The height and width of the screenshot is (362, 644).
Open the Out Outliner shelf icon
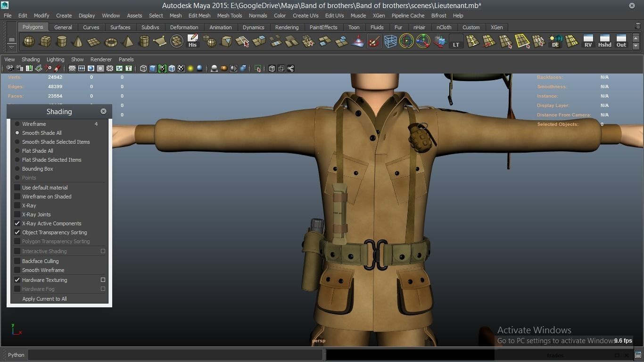pos(621,41)
